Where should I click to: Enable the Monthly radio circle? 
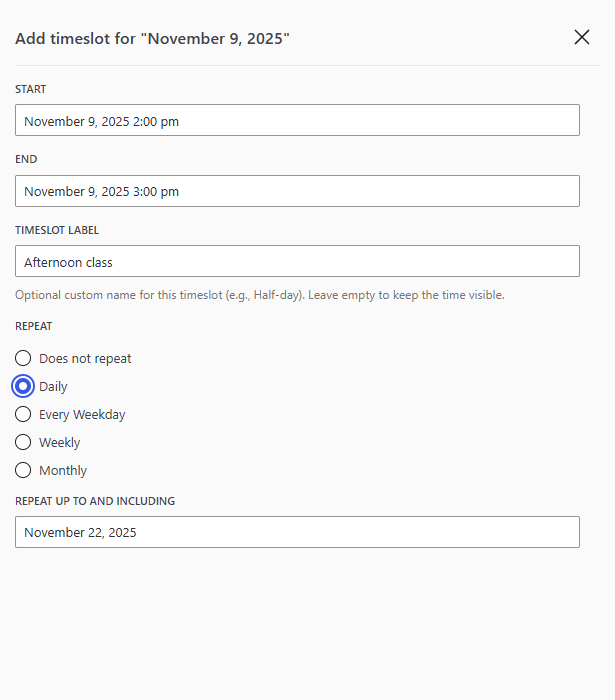tap(23, 470)
